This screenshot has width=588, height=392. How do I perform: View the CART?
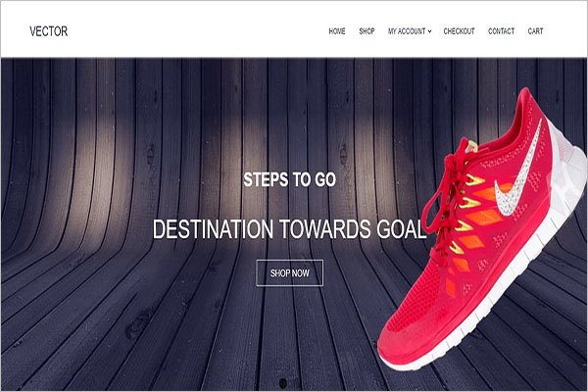535,31
